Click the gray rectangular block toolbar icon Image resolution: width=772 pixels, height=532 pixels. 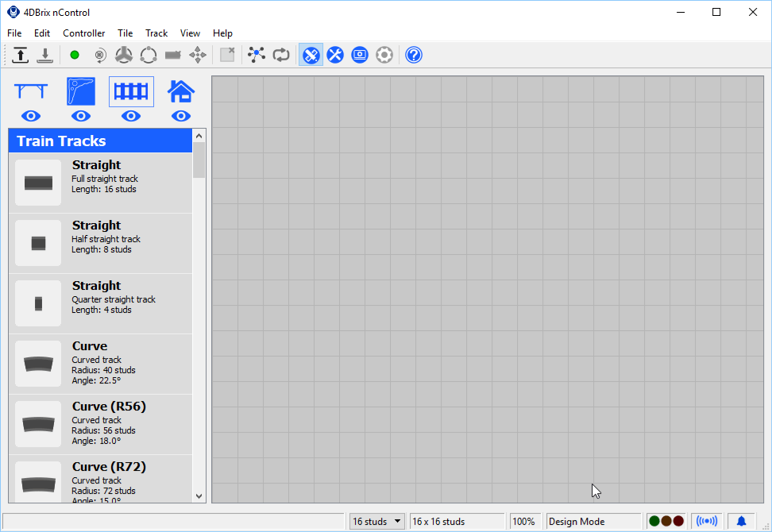coord(173,55)
